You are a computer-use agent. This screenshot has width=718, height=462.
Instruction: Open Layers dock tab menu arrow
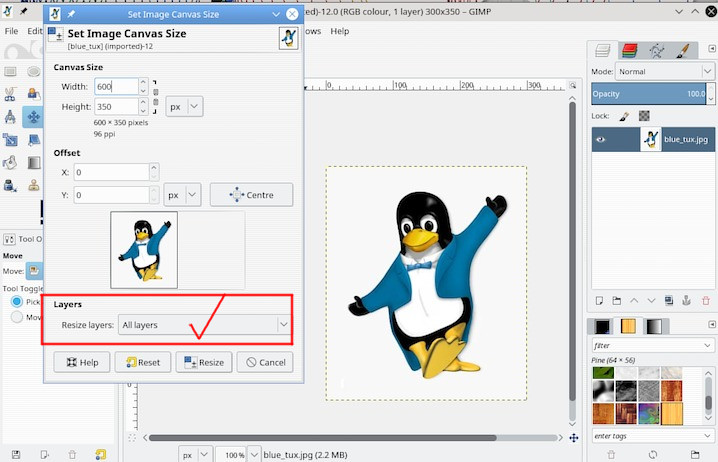pyautogui.click(x=712, y=49)
